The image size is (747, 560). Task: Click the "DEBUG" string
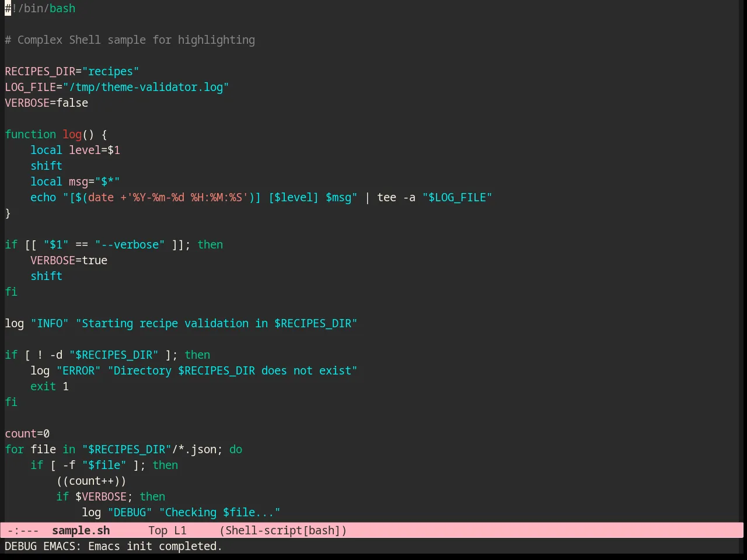(130, 512)
